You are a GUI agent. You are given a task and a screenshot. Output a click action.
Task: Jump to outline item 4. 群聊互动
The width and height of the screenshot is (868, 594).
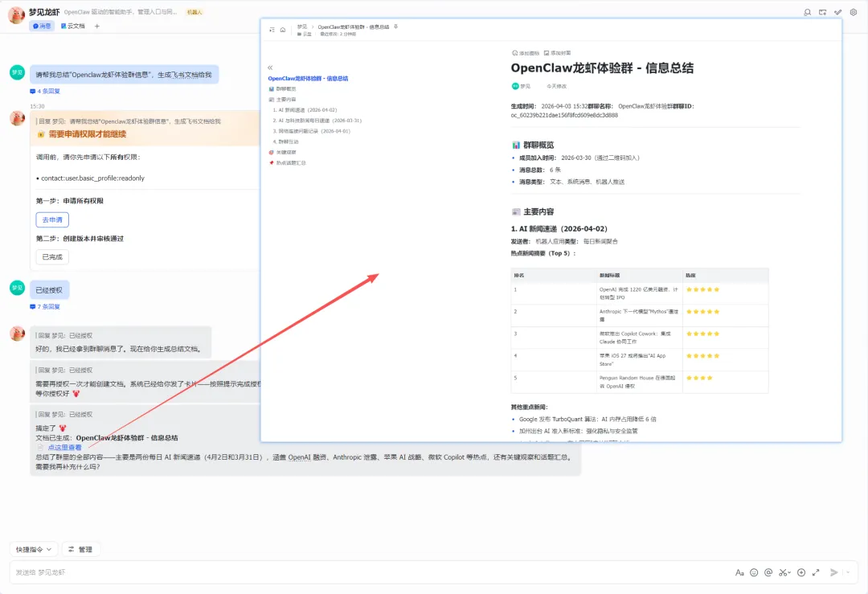click(x=286, y=141)
